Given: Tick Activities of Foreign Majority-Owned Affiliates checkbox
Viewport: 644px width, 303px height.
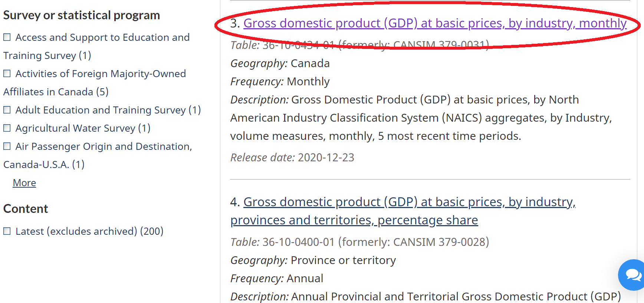Looking at the screenshot, I should coord(7,73).
